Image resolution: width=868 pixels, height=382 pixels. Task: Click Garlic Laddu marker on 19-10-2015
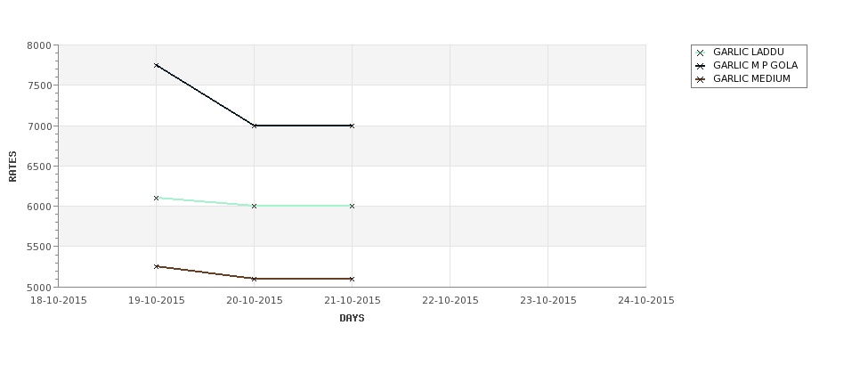tap(156, 198)
